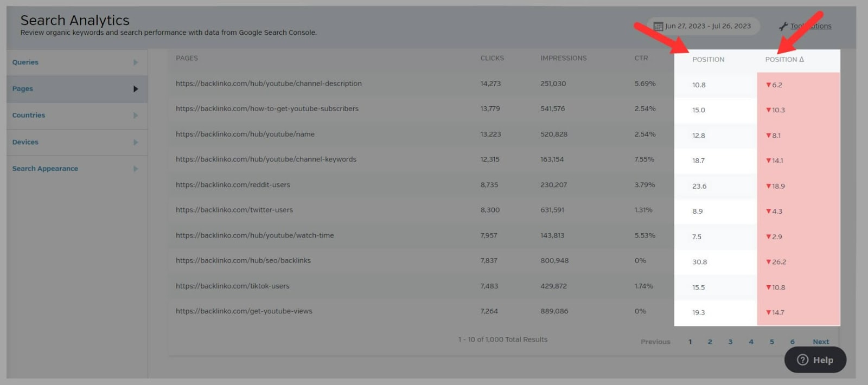
Task: Jump to results page 6
Action: point(792,342)
